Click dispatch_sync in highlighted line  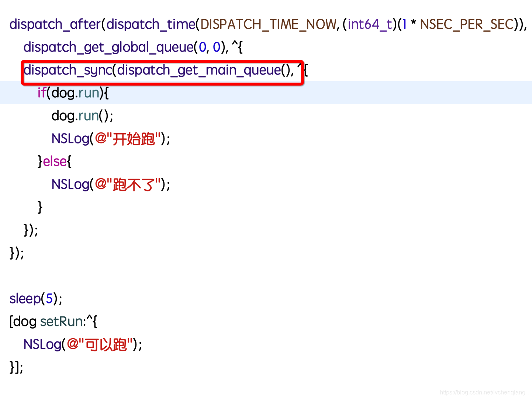point(68,70)
